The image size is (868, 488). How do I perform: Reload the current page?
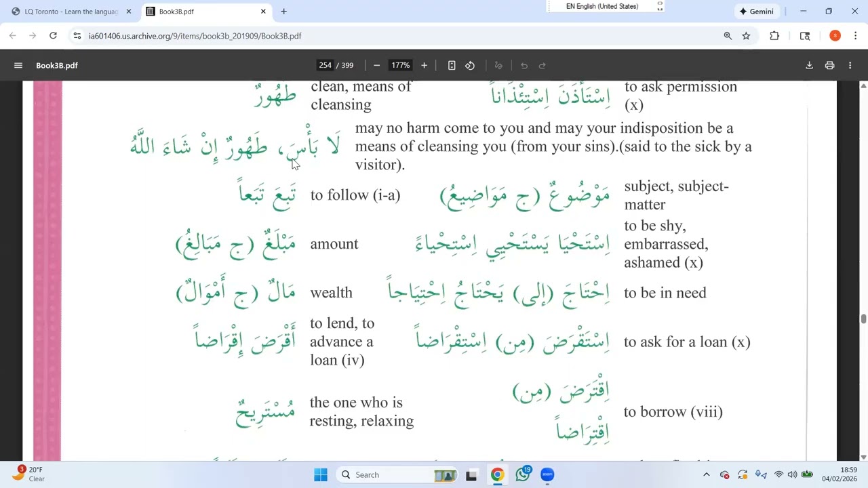pos(53,35)
